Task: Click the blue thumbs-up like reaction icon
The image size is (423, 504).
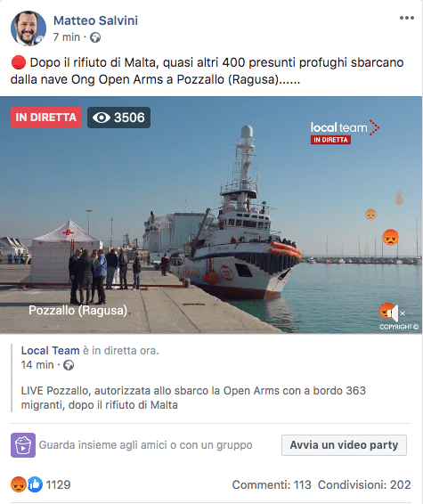Action: point(35,484)
